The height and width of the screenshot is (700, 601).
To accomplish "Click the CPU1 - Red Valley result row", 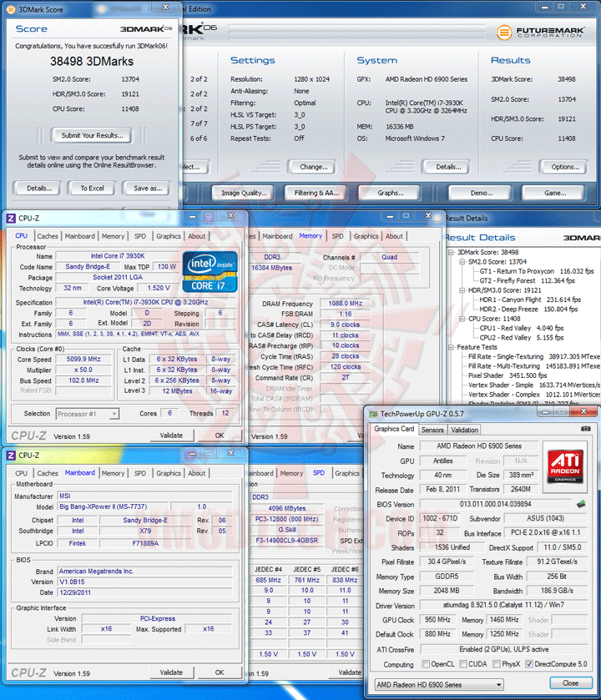I will coord(522,328).
